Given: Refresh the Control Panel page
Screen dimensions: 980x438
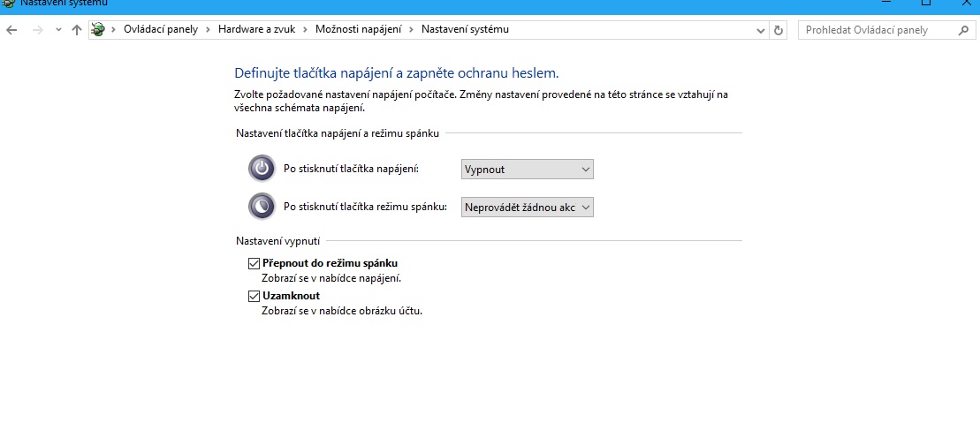Looking at the screenshot, I should pos(779,30).
